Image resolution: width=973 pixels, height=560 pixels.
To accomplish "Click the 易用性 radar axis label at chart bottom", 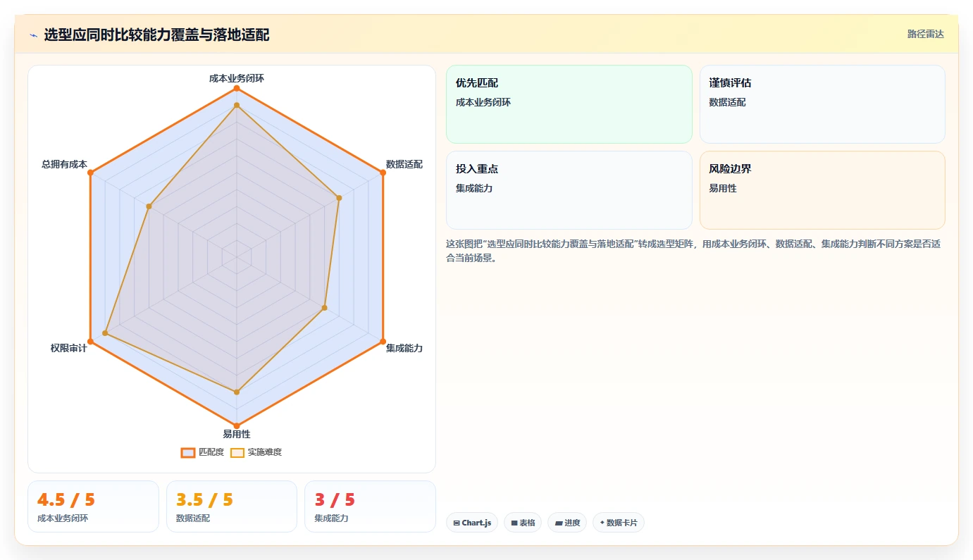I will (x=237, y=434).
